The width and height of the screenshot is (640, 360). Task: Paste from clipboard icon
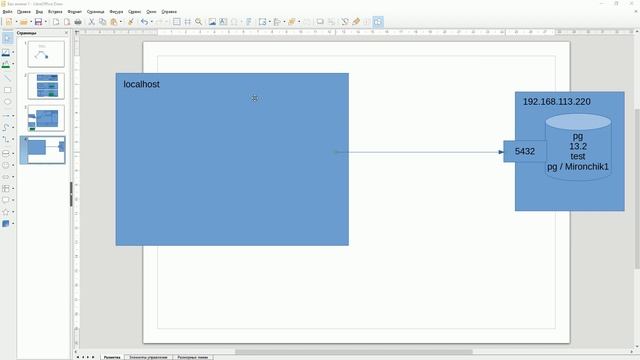pos(114,22)
